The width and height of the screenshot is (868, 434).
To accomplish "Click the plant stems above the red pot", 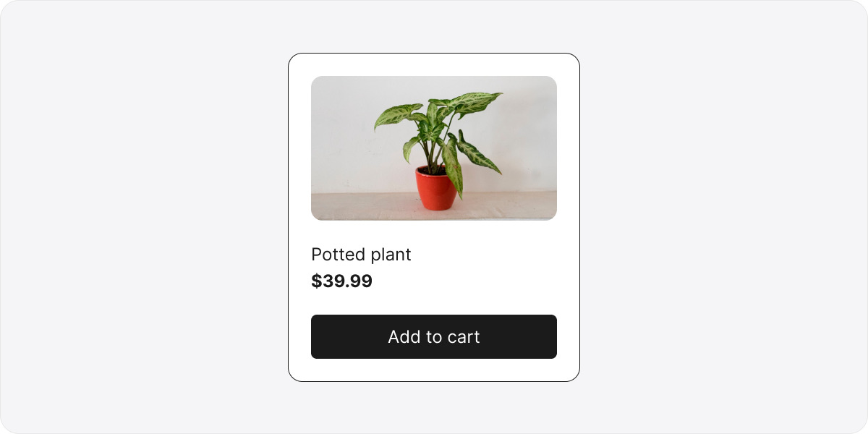I will coord(435,156).
